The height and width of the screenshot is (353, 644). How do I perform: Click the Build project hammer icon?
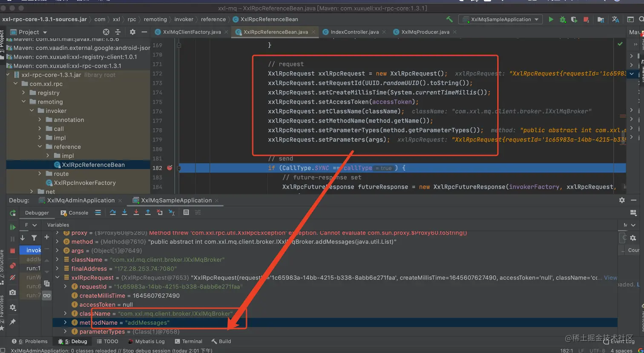coord(449,20)
